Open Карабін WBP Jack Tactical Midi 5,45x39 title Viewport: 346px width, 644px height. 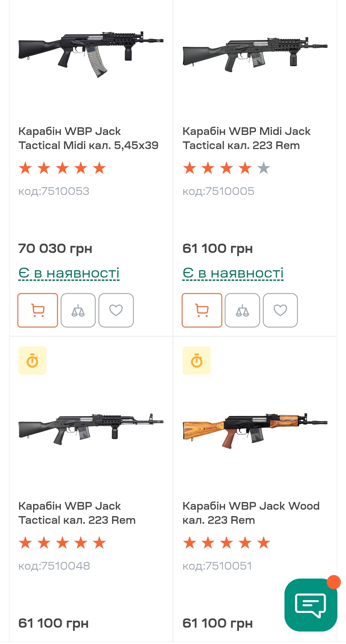[88, 138]
